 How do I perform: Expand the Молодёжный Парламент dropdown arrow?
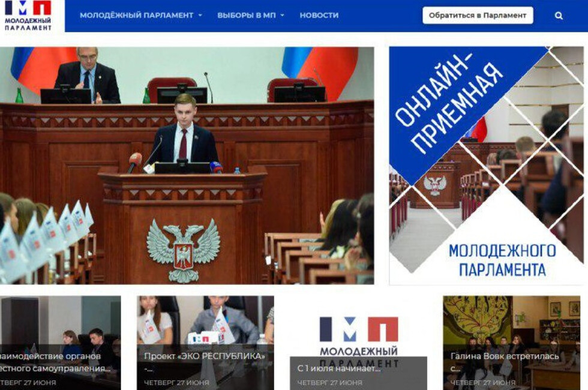[x=200, y=16]
